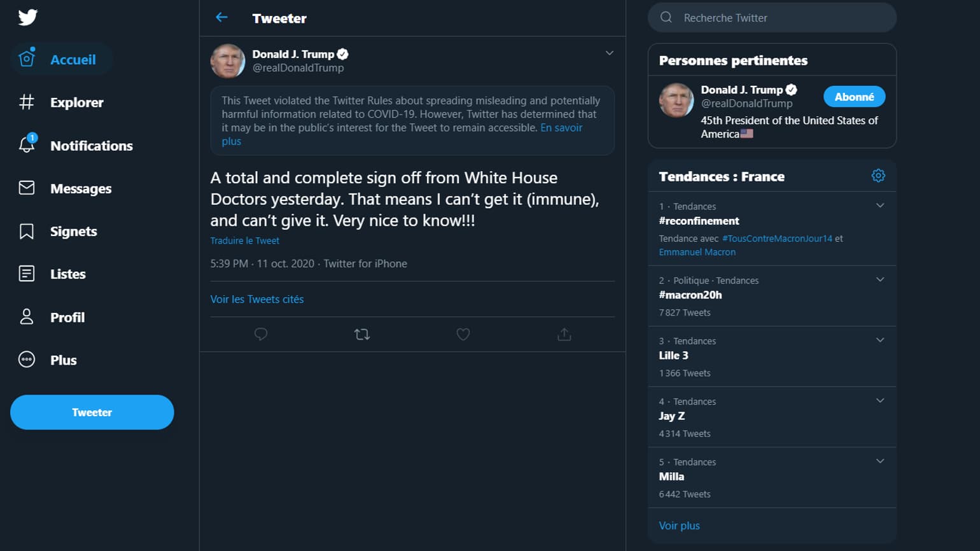Open Profil from the navigation menu

point(67,317)
